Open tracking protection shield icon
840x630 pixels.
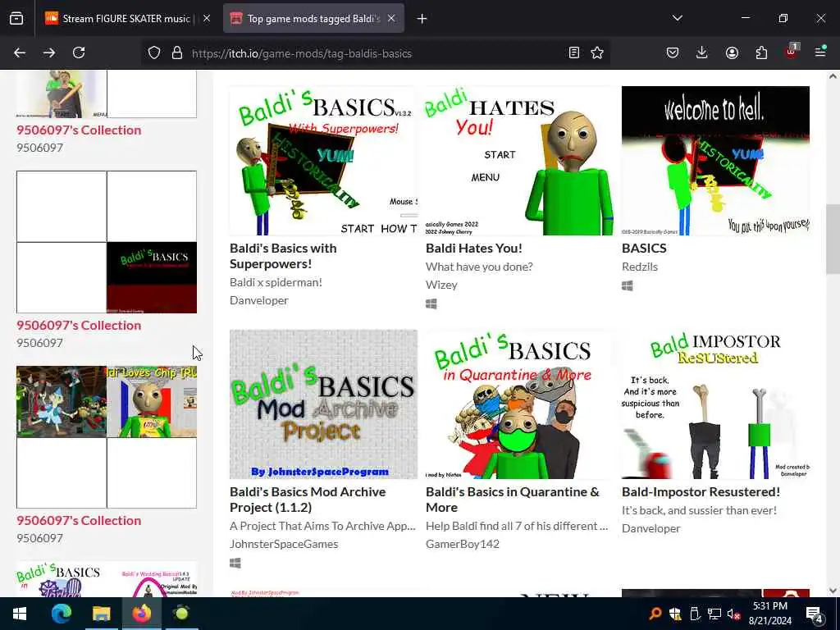coord(154,53)
